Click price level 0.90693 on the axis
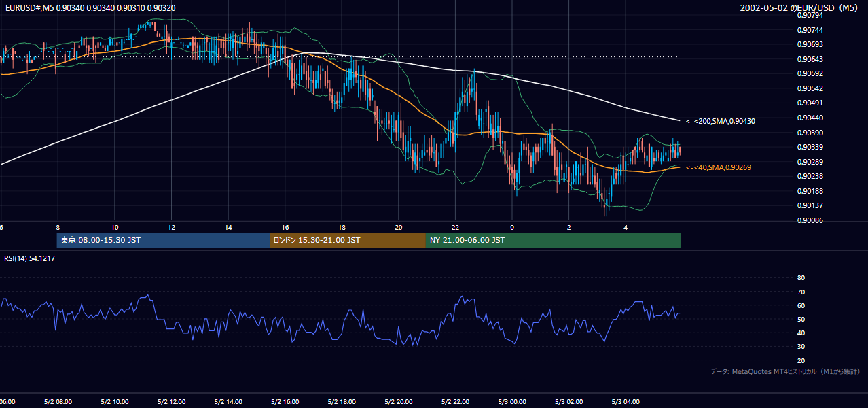The height and width of the screenshot is (408, 868). click(809, 44)
